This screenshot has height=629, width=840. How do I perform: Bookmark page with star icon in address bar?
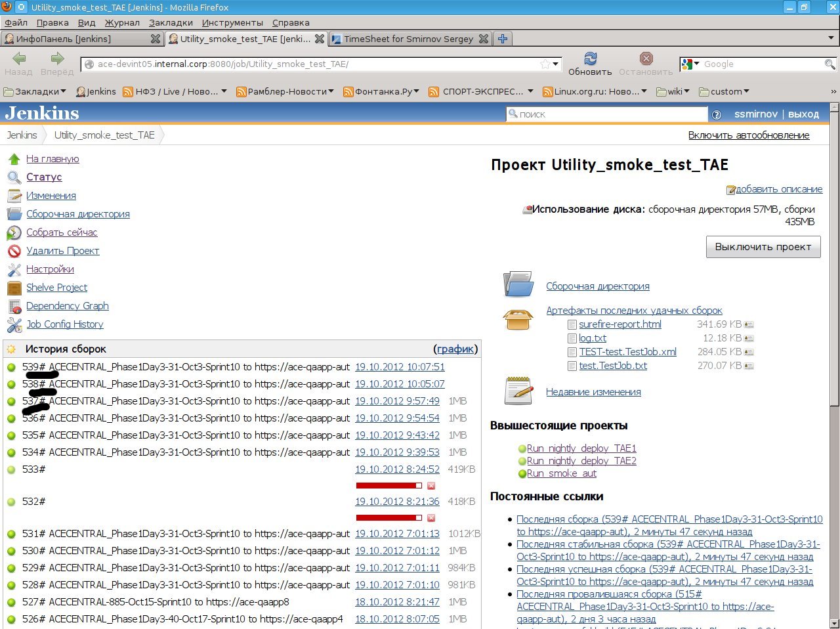point(545,64)
